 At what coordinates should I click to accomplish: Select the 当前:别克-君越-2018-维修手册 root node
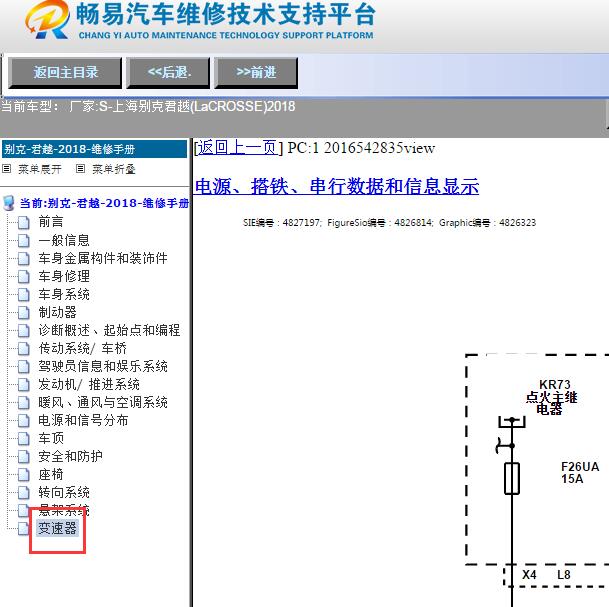tap(104, 203)
